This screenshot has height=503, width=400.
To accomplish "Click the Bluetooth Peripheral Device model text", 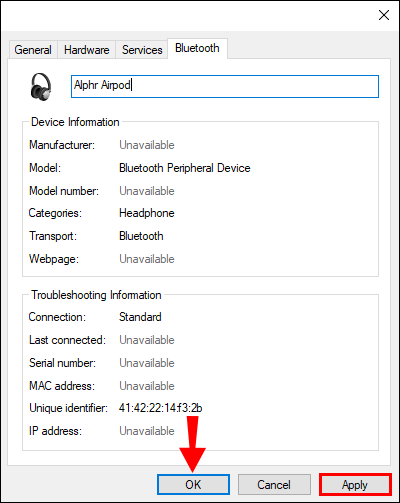I will pos(185,168).
